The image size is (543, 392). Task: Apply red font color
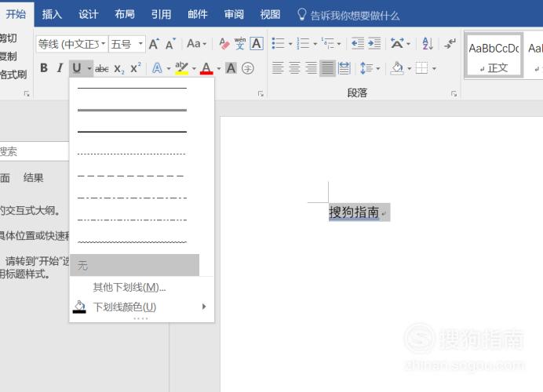(x=206, y=68)
